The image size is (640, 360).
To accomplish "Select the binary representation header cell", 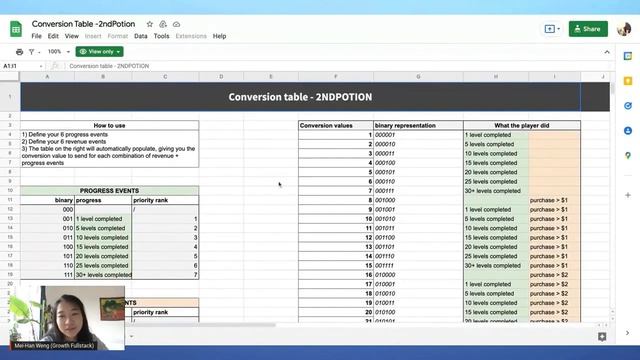I will point(418,126).
